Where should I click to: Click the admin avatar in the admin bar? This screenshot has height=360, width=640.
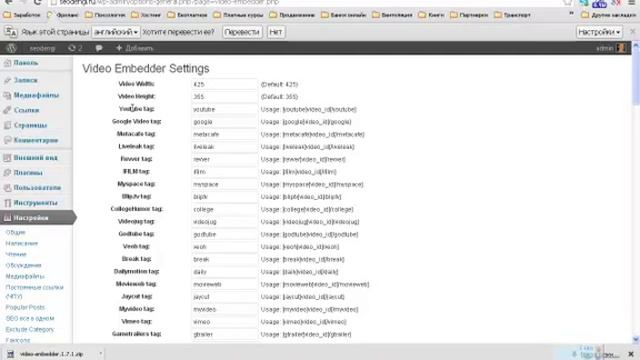pos(621,48)
